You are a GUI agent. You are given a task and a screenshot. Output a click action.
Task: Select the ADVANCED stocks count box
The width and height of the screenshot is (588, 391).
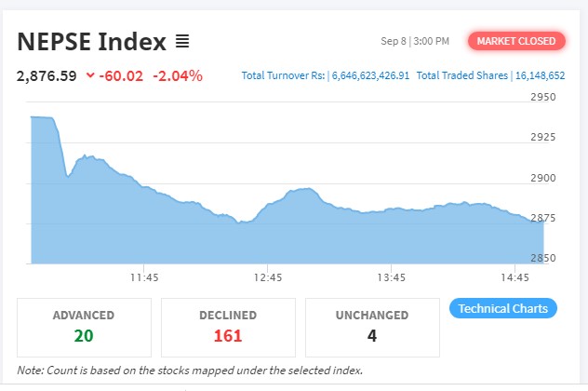click(84, 327)
